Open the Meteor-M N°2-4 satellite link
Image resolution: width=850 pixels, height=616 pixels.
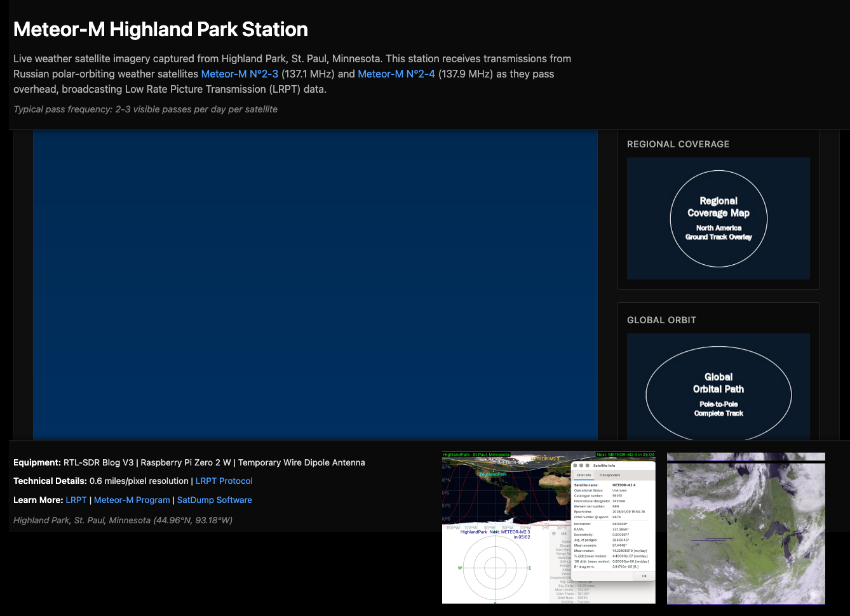[x=396, y=74]
